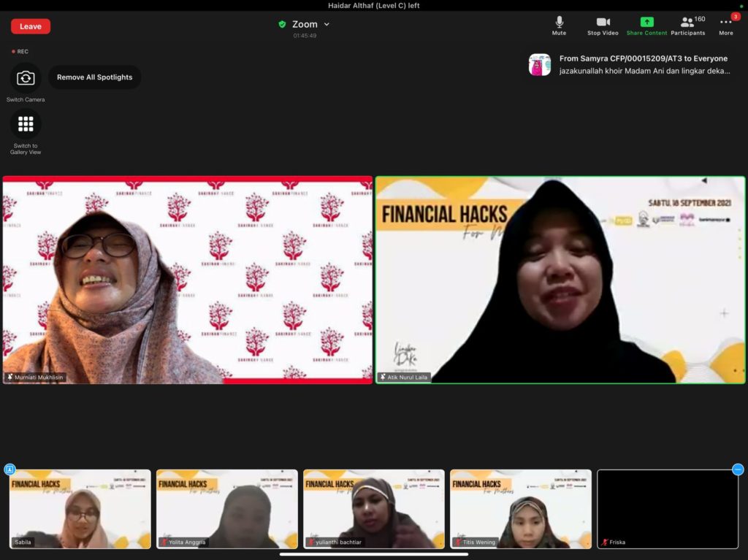This screenshot has height=560, width=748.
Task: Select Murniati Mukhlisin's spotlighted video
Action: click(188, 280)
